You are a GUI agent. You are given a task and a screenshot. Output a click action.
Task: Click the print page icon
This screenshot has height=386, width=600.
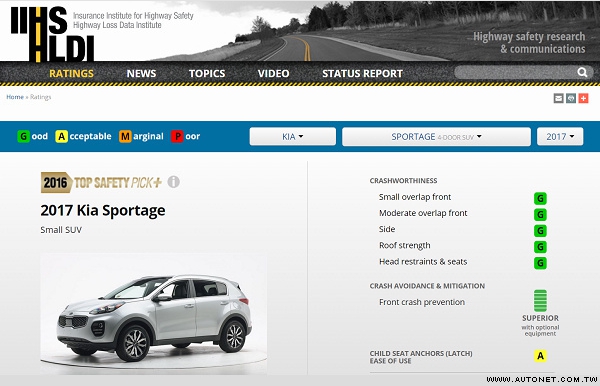571,98
